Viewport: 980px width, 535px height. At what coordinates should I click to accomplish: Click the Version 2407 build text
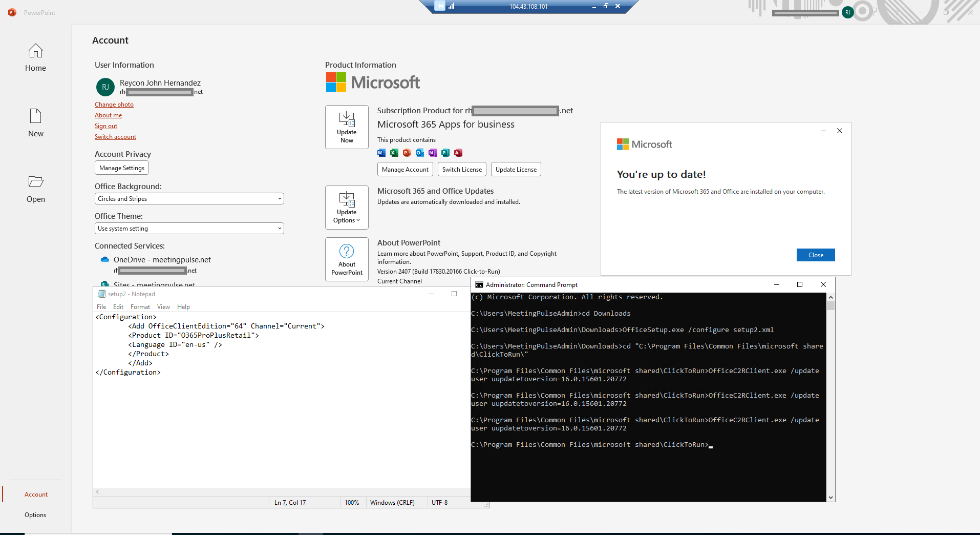[438, 272]
